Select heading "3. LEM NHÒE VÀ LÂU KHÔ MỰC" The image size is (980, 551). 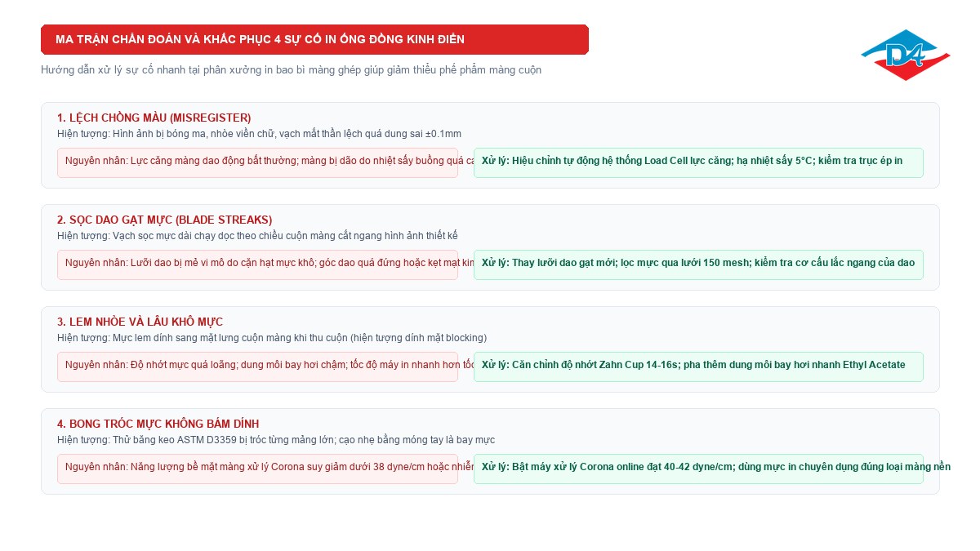[140, 322]
